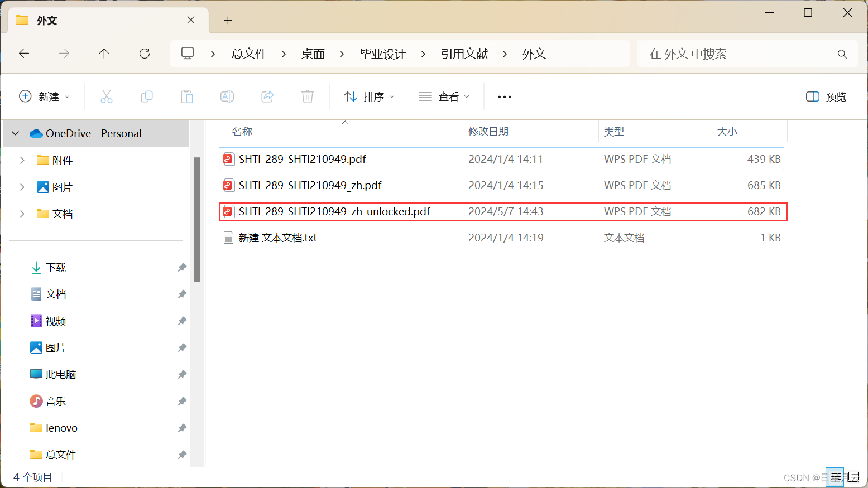Click the pin icon beside 音乐
Image resolution: width=868 pixels, height=488 pixels.
pos(182,402)
